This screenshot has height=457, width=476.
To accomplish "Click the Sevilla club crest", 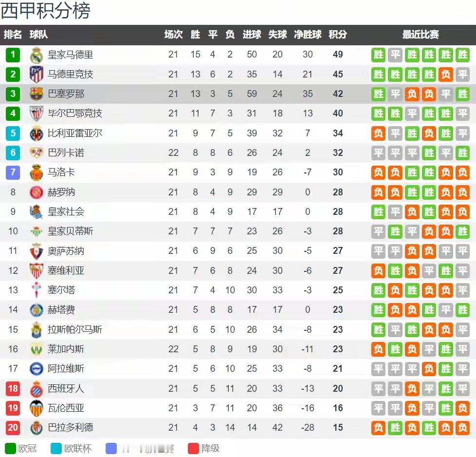I will click(37, 271).
